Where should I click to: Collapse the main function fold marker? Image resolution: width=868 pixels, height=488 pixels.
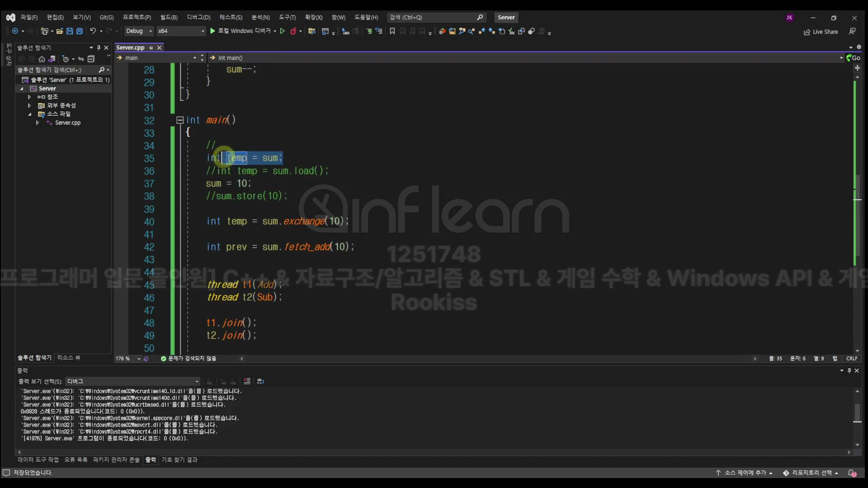[x=179, y=120]
